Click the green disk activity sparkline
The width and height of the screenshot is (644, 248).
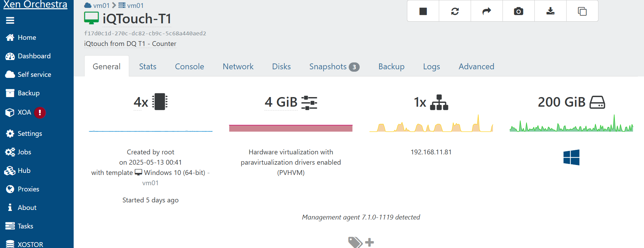tap(571, 123)
